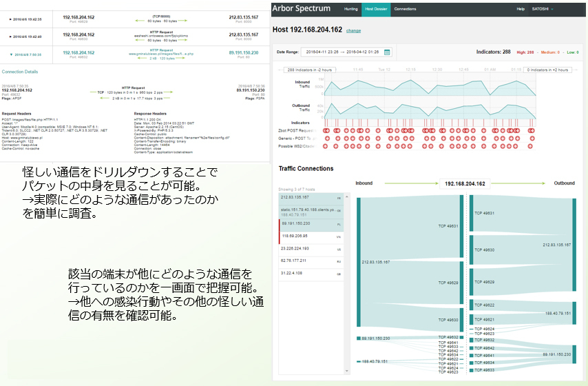Click the outbound TCP 49630 flow bar
The width and height of the screenshot is (588, 386).
coord(472,250)
